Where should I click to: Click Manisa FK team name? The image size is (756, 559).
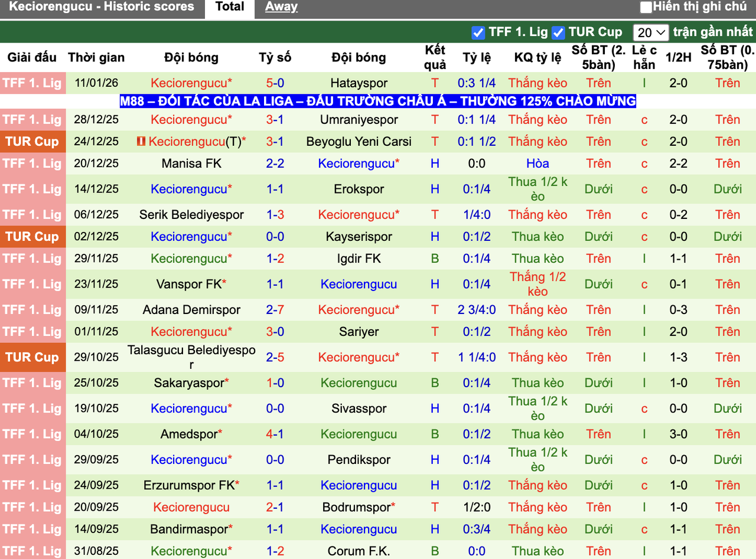coord(191,164)
